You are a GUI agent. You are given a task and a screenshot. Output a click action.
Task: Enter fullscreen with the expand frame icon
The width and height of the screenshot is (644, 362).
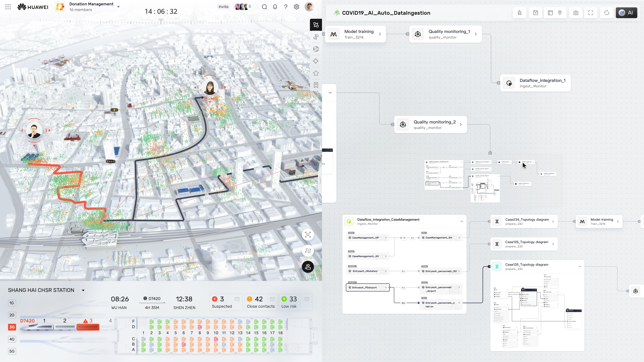point(591,13)
